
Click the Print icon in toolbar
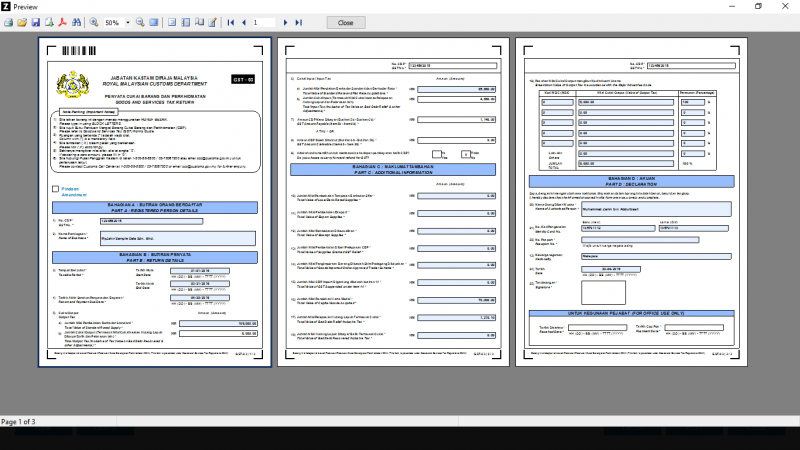(9, 22)
